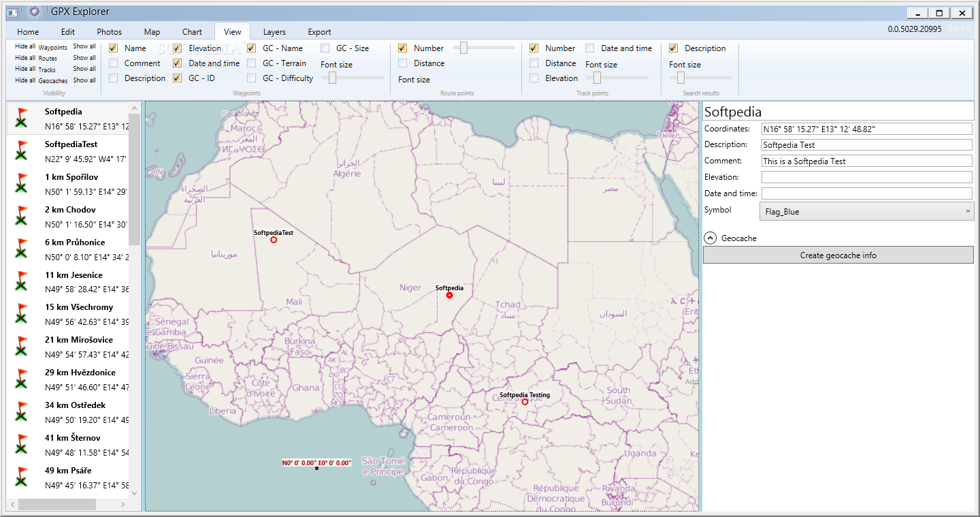Click Show all for Waypoints

click(x=84, y=46)
